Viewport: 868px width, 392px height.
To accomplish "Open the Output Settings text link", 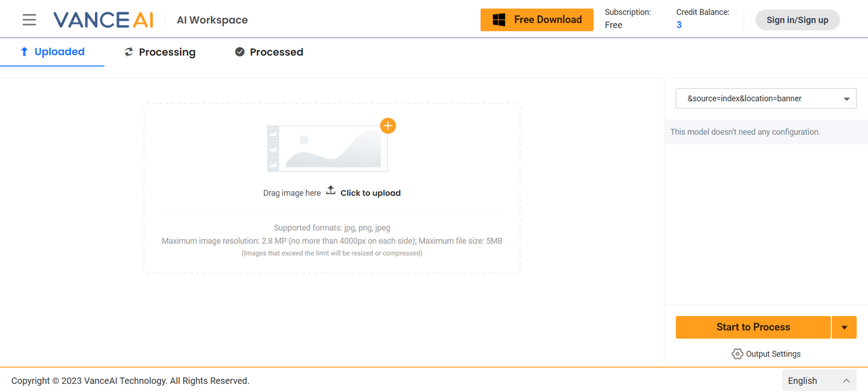I will coord(773,354).
